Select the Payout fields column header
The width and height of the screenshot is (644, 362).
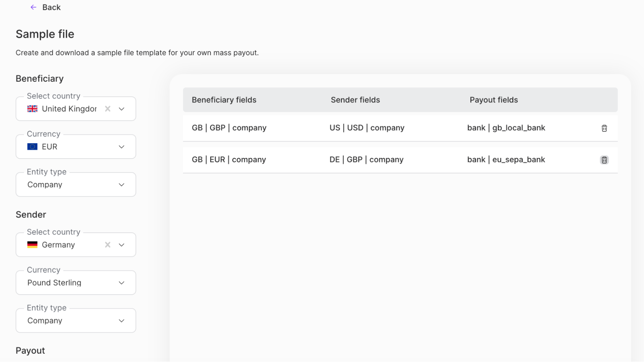pyautogui.click(x=493, y=100)
